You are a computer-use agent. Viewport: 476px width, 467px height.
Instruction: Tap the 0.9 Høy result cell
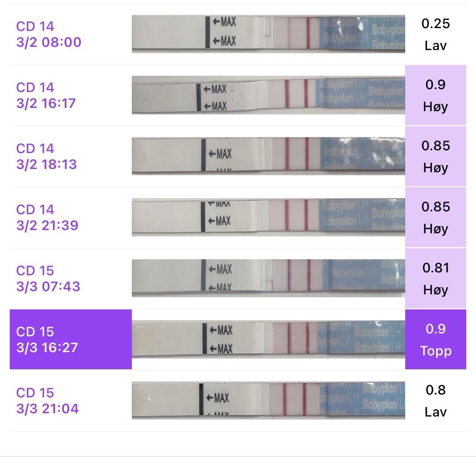pos(435,95)
